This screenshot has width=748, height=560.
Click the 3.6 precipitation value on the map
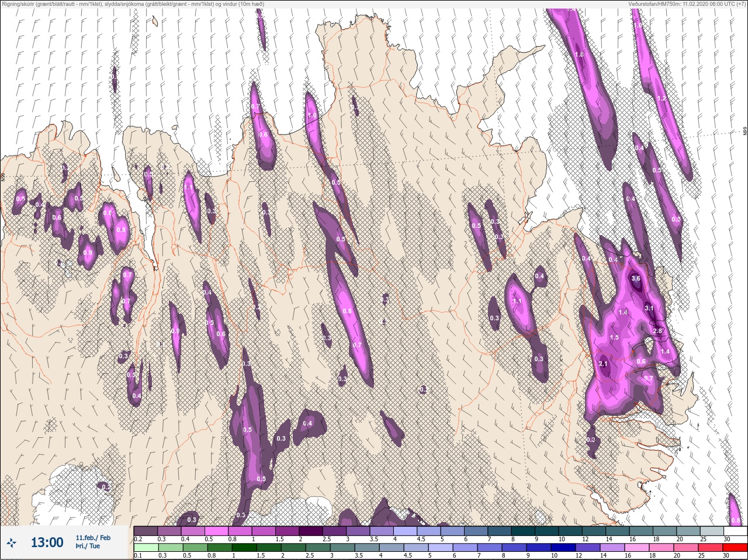coord(636,279)
